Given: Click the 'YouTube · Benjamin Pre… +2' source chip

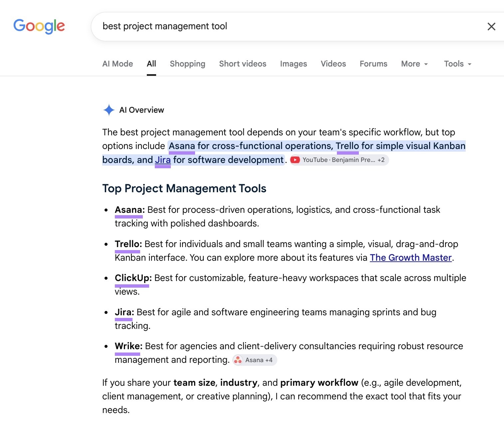Looking at the screenshot, I should pos(339,160).
